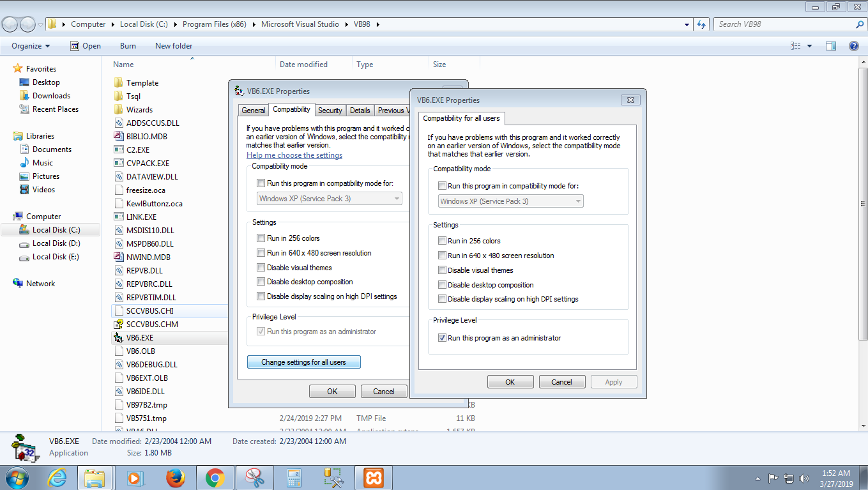Check Run in 256 colors in all-users dialog
868x490 pixels.
click(442, 241)
